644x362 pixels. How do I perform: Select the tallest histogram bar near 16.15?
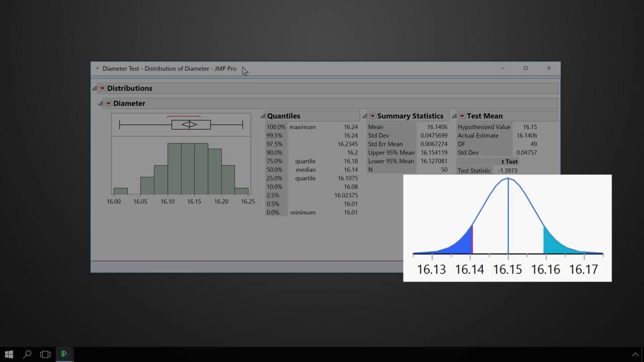coord(188,168)
